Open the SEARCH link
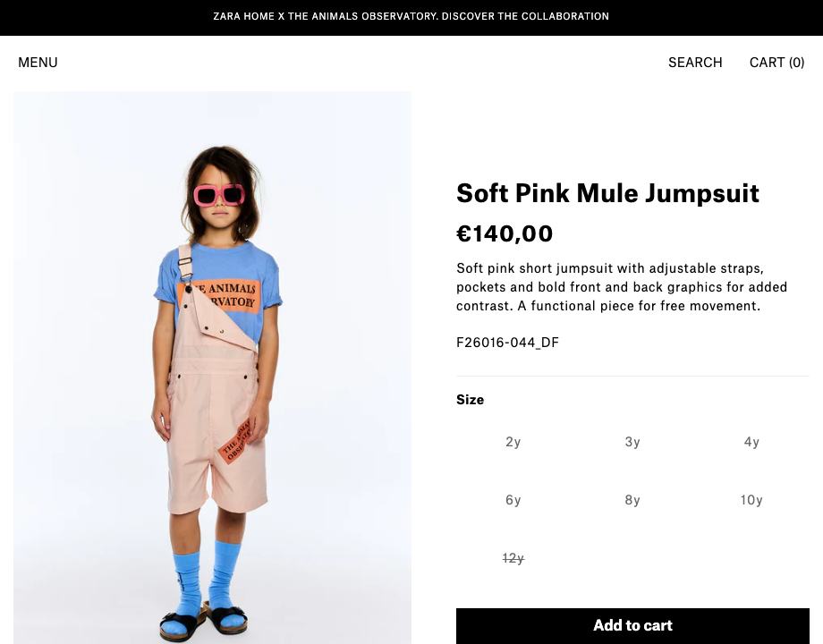This screenshot has width=823, height=644. [x=695, y=63]
